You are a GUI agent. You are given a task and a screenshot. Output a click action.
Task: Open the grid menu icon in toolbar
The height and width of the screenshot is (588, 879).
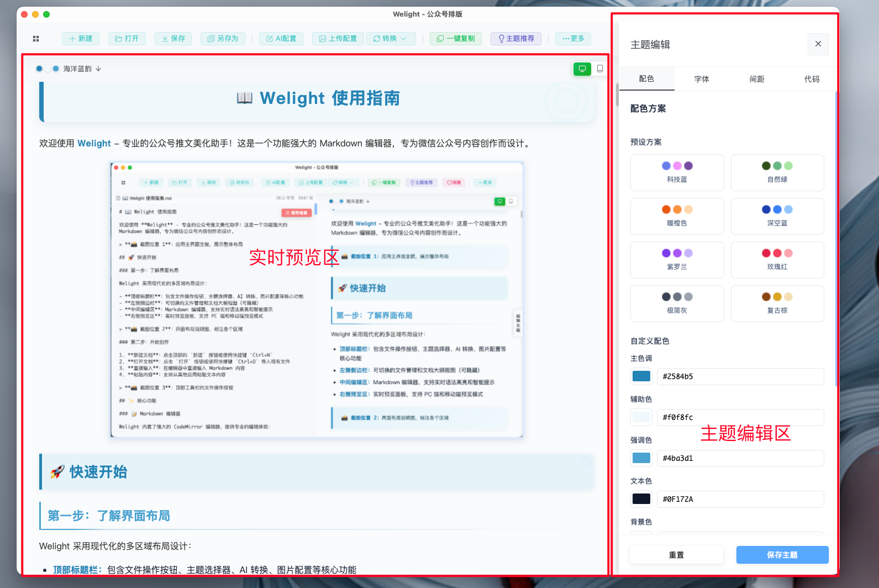coord(36,39)
